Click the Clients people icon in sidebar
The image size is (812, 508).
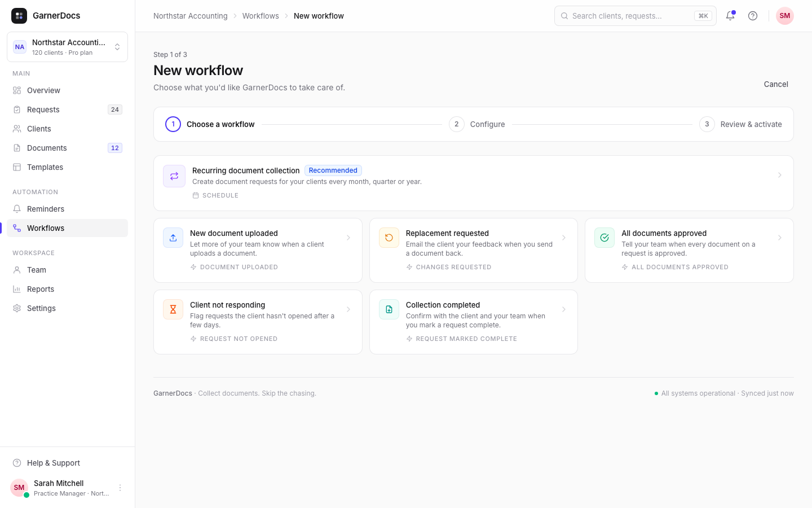point(17,129)
